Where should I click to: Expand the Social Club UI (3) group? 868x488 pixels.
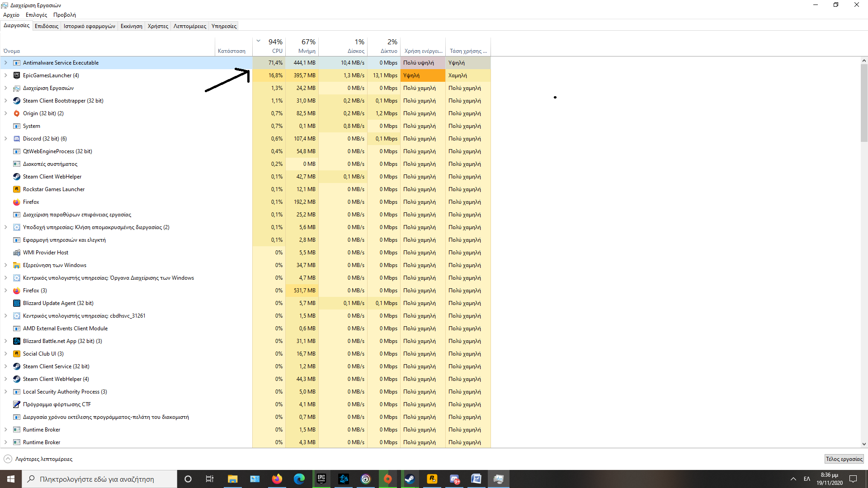pyautogui.click(x=6, y=354)
